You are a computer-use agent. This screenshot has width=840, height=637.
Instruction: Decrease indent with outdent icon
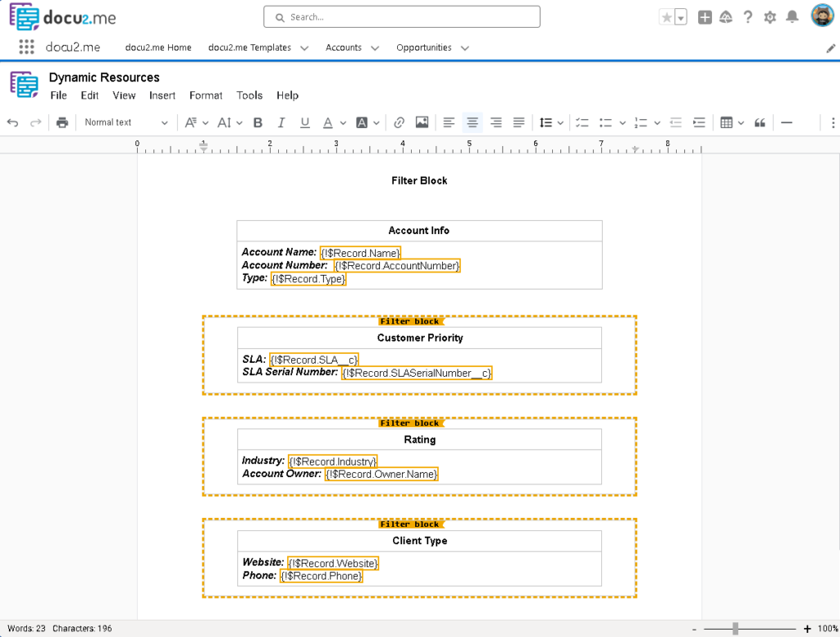tap(676, 123)
